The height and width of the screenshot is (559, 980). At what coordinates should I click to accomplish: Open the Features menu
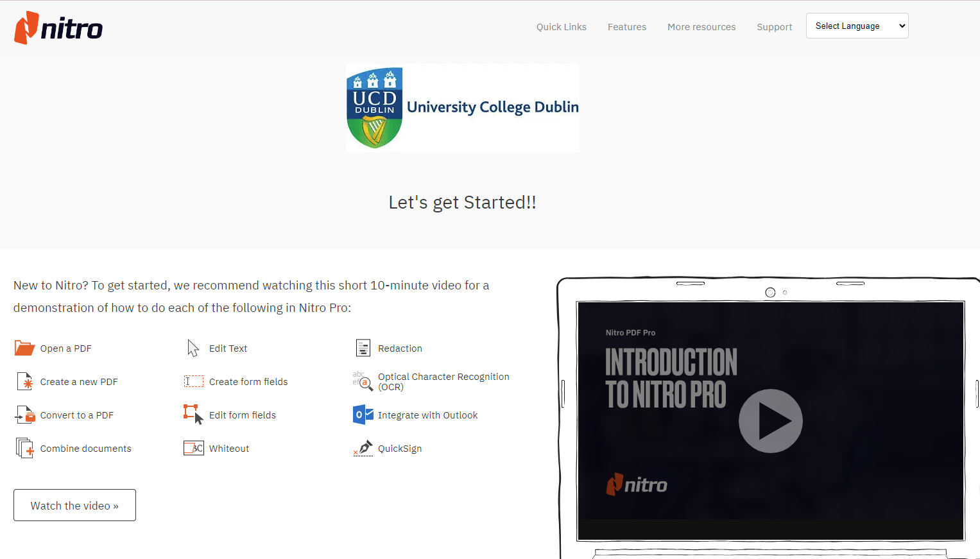click(x=626, y=26)
